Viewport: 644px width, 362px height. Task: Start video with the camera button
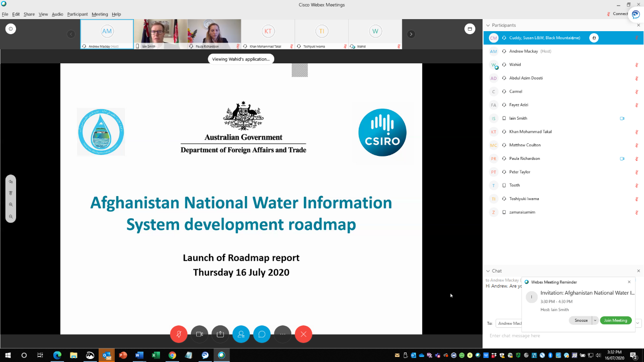tap(199, 334)
